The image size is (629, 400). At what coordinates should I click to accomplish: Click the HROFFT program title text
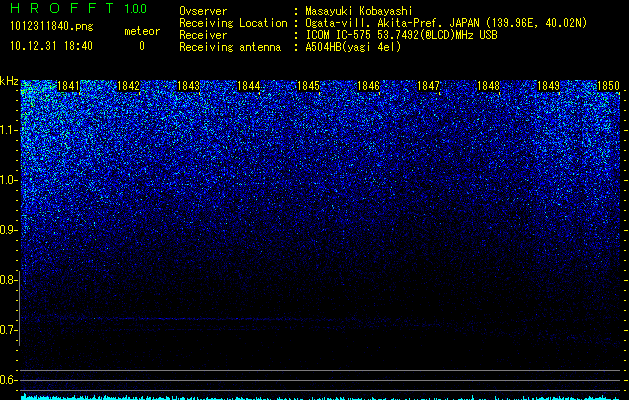(62, 8)
